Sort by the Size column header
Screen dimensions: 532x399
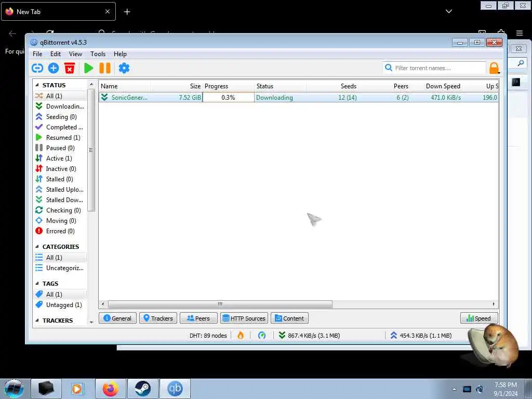(177, 86)
